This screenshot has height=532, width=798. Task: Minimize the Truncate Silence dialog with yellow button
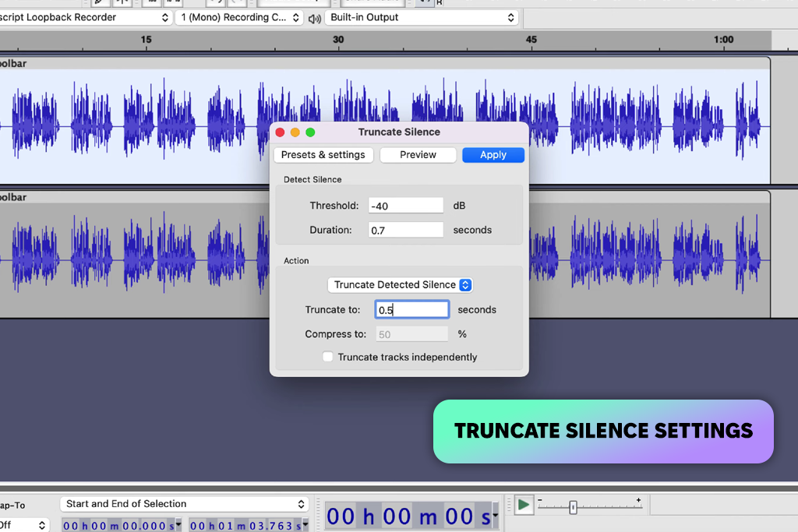point(295,132)
